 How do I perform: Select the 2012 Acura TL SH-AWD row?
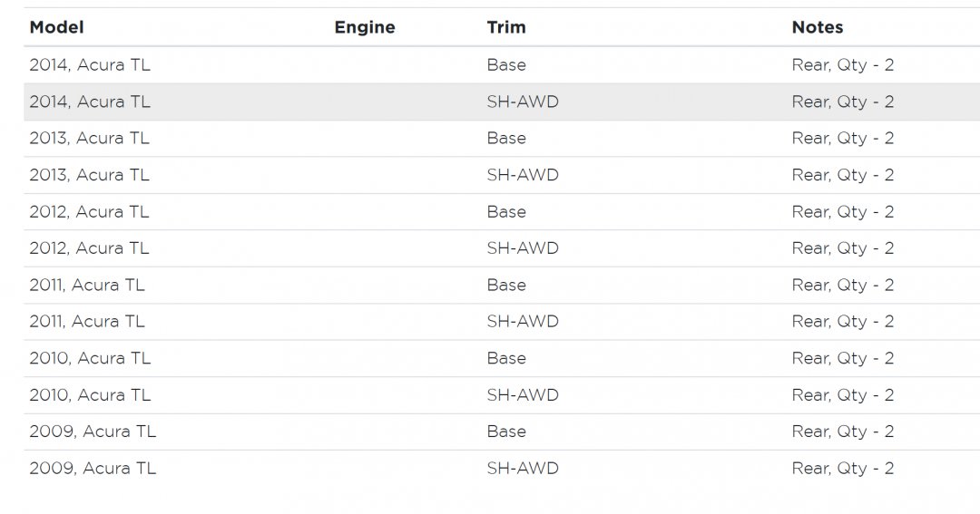pos(90,248)
